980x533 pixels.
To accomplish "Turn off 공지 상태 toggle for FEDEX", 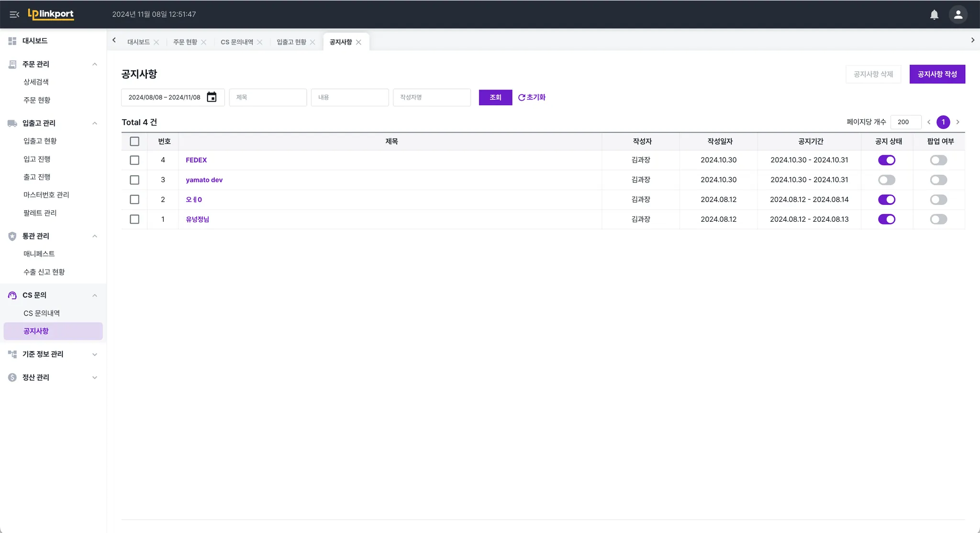I will coord(887,160).
